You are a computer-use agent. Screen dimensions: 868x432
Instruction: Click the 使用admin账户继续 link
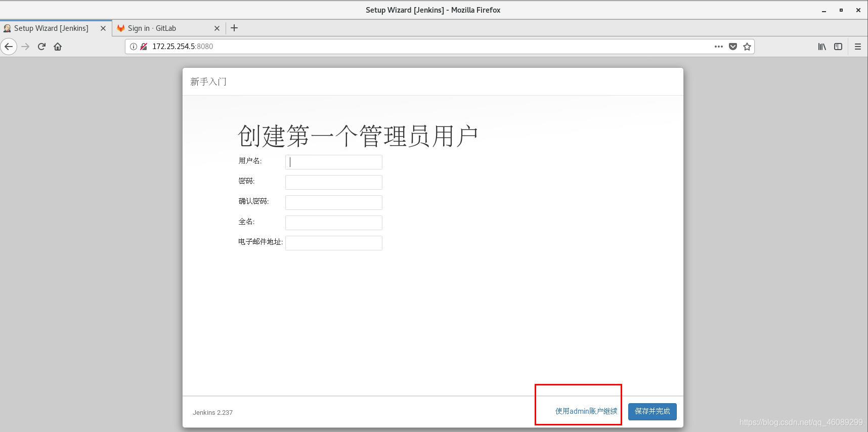coord(586,411)
